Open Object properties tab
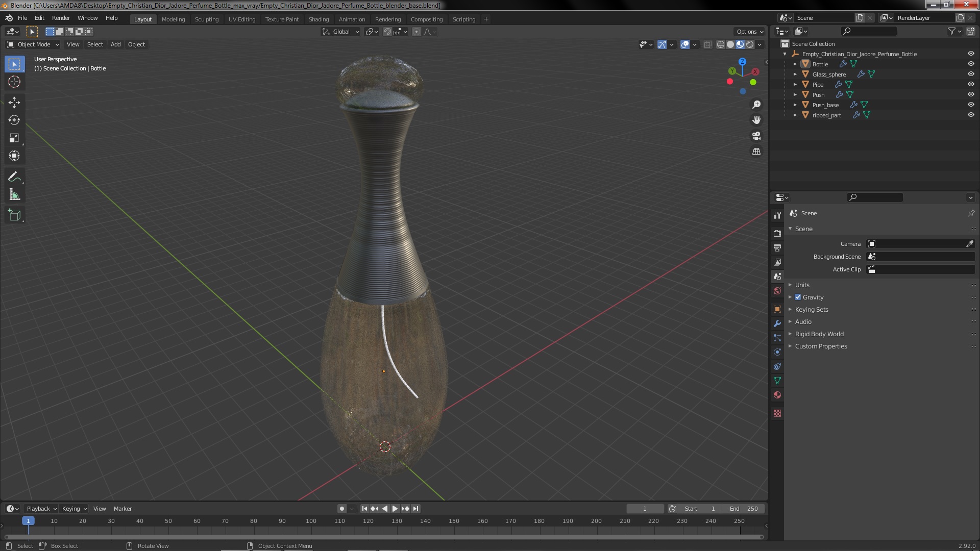 [777, 309]
